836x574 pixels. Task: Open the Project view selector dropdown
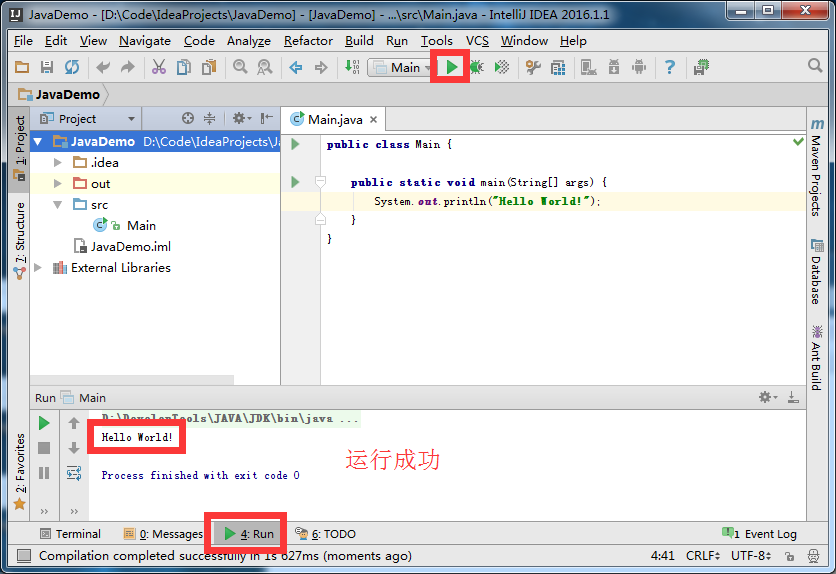88,119
